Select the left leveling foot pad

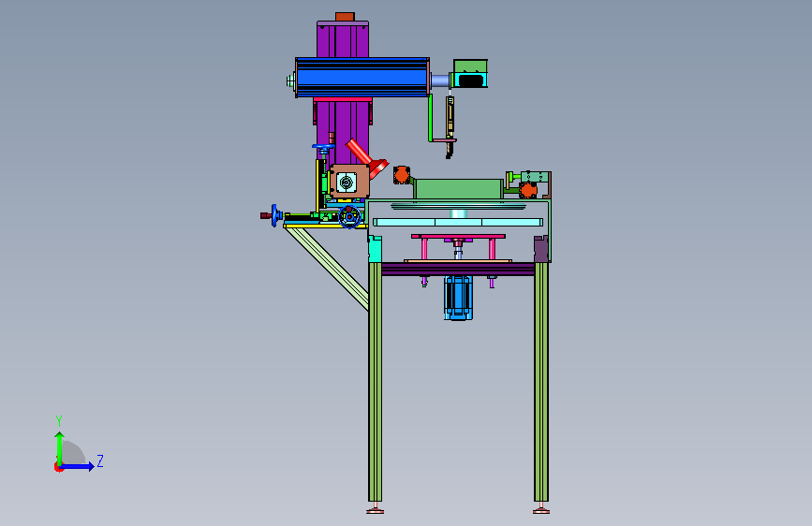376,511
